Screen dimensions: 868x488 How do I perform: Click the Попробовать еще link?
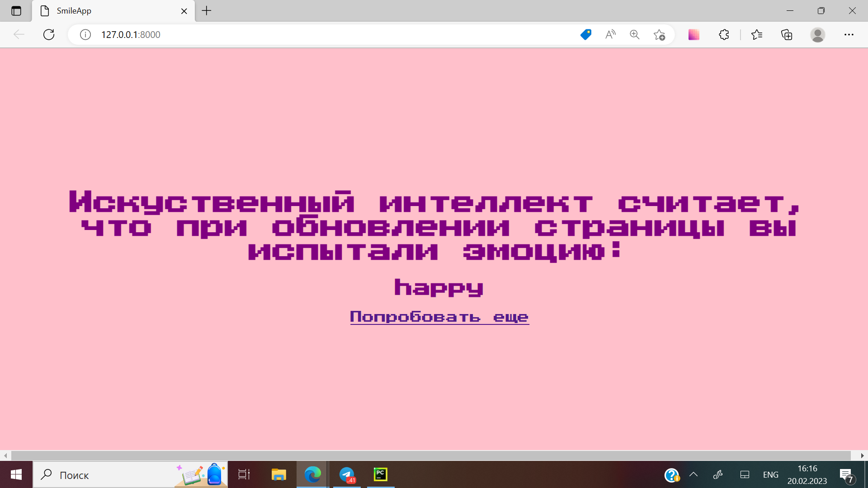(439, 316)
